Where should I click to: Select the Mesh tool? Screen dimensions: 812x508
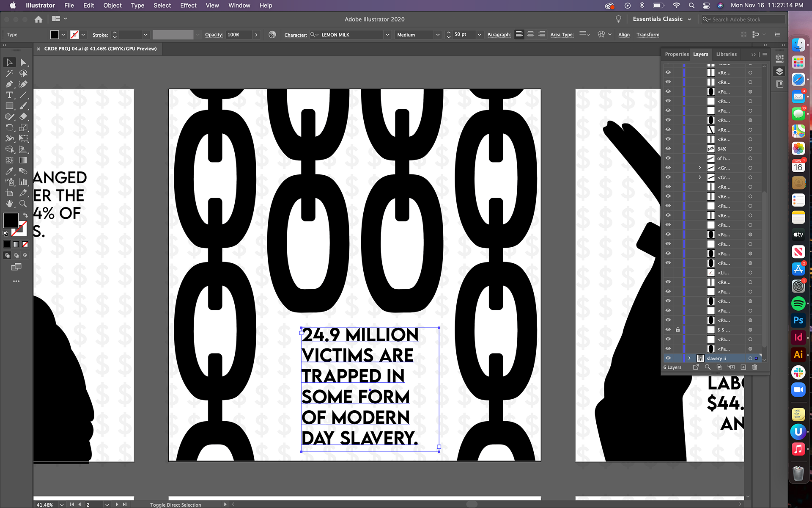coord(9,160)
